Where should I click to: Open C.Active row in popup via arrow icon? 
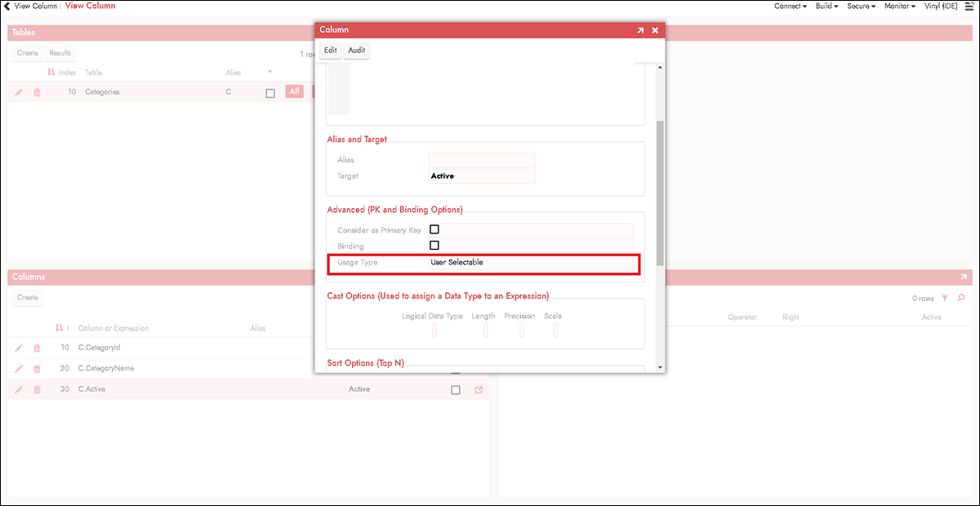(x=479, y=390)
